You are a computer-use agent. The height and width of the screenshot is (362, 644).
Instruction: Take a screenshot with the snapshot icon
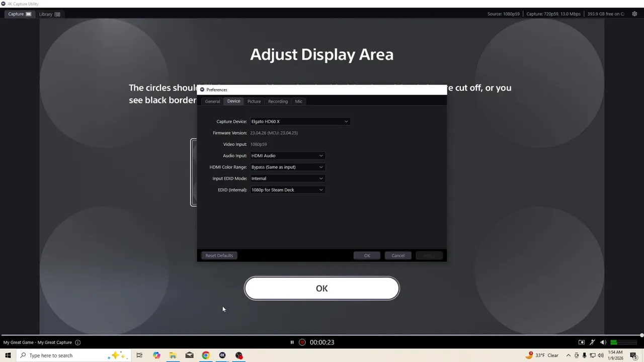tap(582, 342)
